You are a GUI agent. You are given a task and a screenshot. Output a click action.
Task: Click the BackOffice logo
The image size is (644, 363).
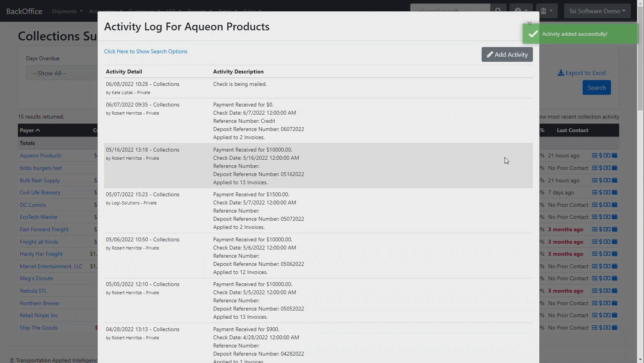point(24,11)
